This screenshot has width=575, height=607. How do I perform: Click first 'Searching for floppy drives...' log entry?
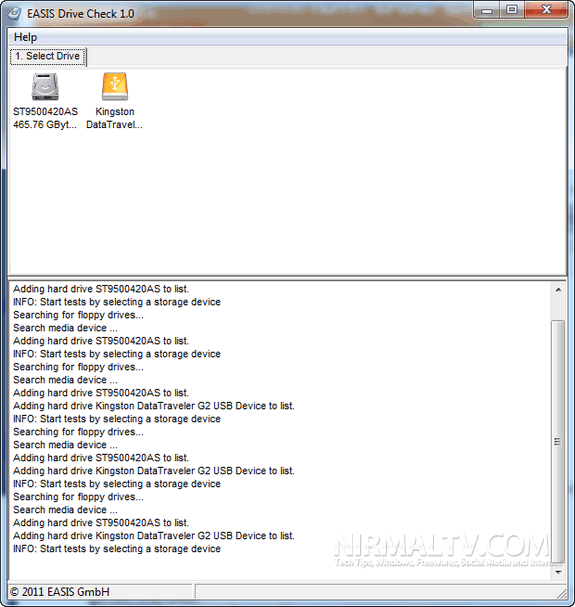(x=78, y=315)
